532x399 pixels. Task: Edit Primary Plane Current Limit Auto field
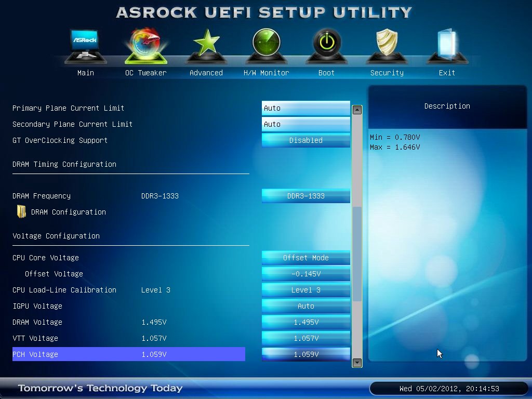[x=305, y=108]
